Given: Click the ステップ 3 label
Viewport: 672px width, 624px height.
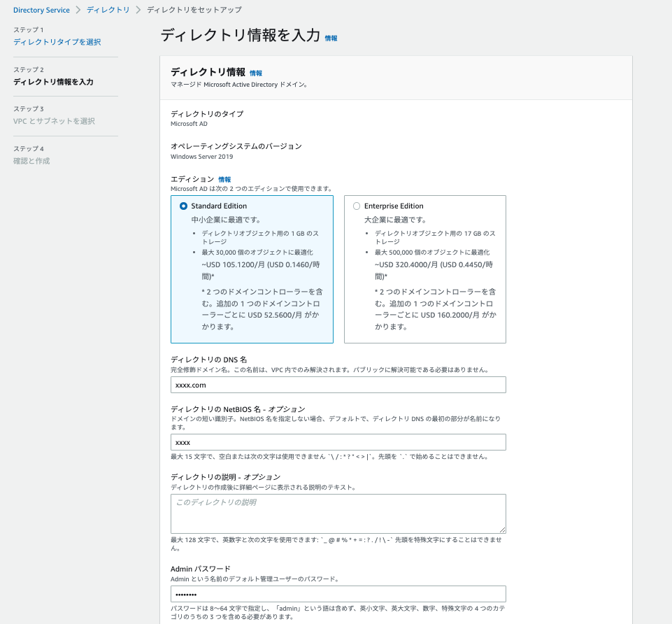Looking at the screenshot, I should [x=28, y=109].
